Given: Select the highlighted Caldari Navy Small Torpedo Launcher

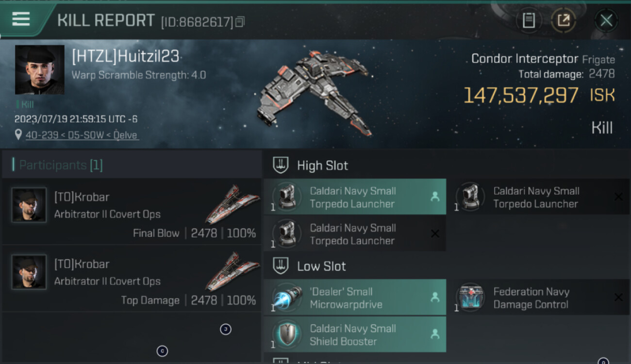Looking at the screenshot, I should 354,197.
